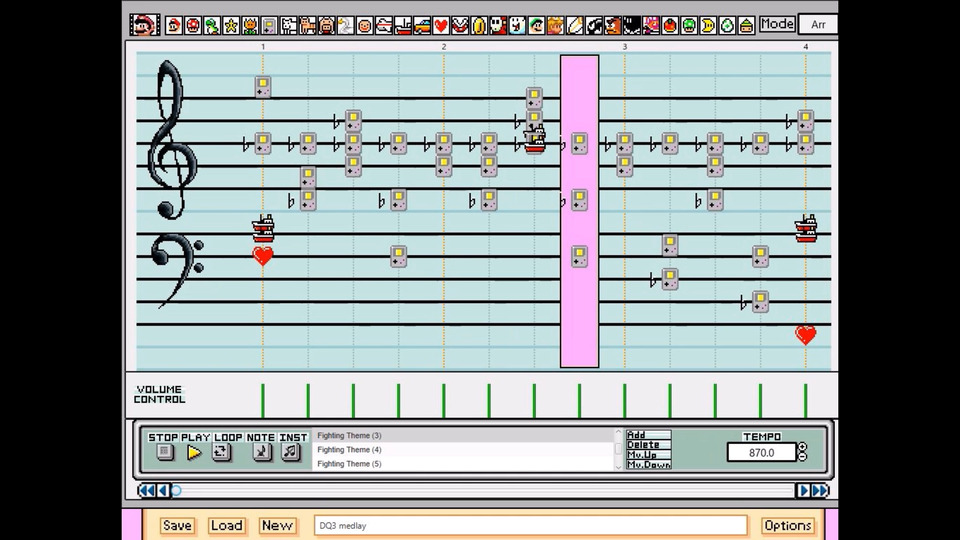The width and height of the screenshot is (960, 540).
Task: Select the green 1-Up mushroom instrument
Action: [689, 26]
